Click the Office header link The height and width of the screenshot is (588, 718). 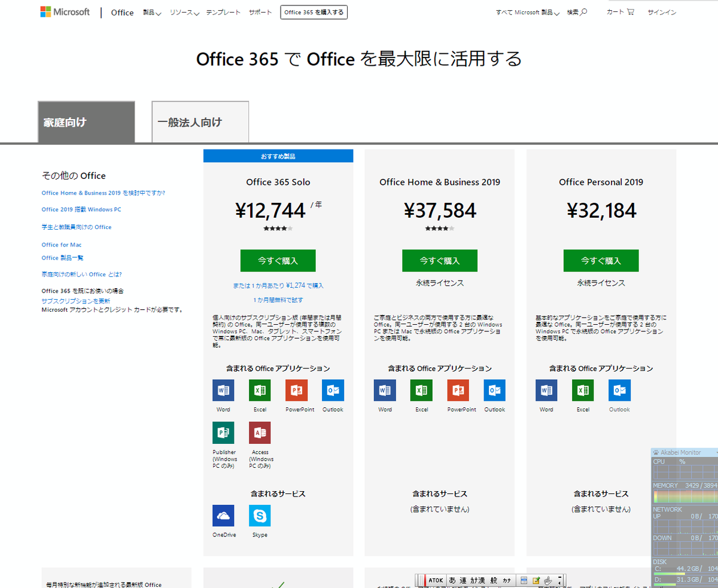[122, 13]
